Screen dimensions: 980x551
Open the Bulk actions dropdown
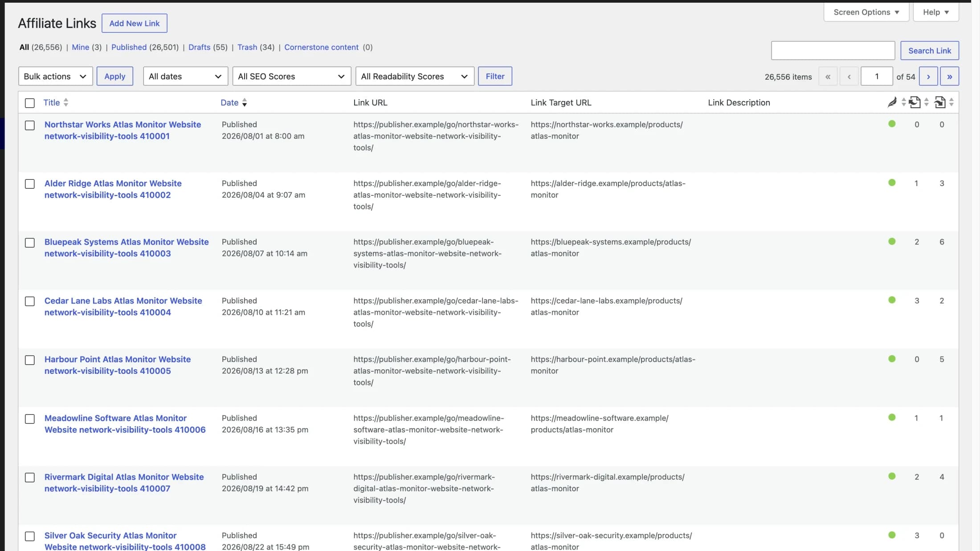point(55,76)
